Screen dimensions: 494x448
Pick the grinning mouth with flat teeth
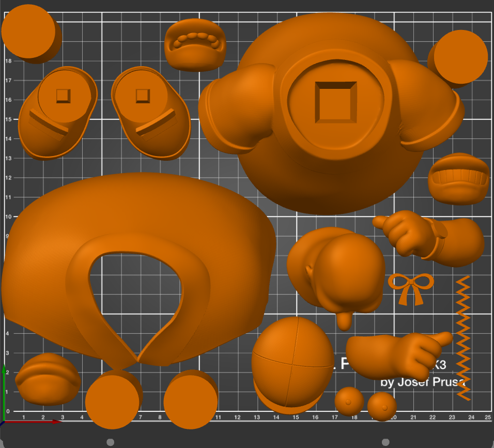tap(459, 179)
